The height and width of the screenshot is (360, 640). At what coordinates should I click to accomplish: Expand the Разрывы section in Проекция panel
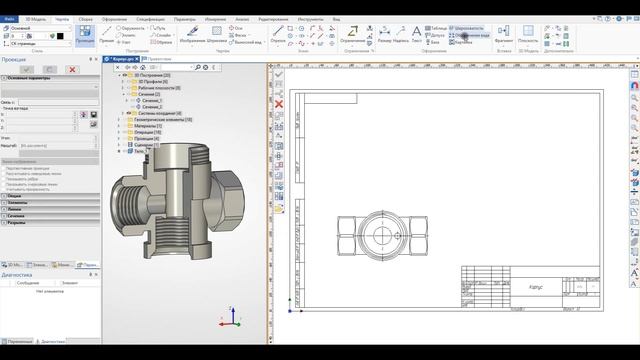pos(50,222)
